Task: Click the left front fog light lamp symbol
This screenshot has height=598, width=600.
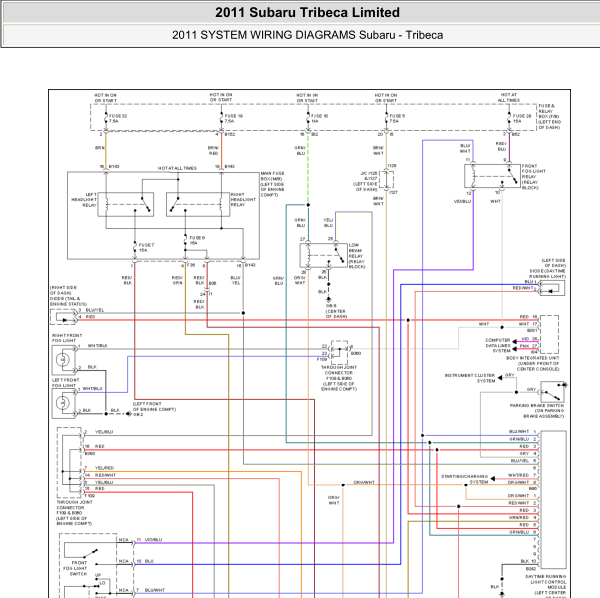Action: [64, 404]
